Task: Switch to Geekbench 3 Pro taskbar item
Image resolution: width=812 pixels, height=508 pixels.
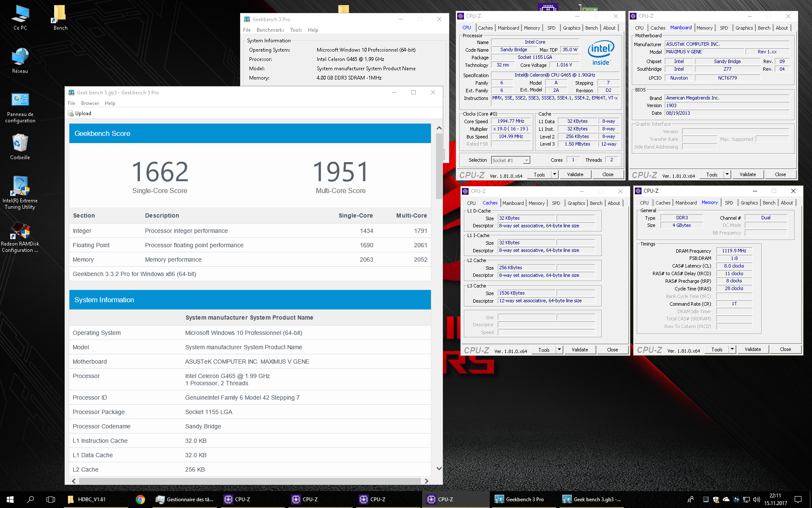Action: tap(524, 500)
